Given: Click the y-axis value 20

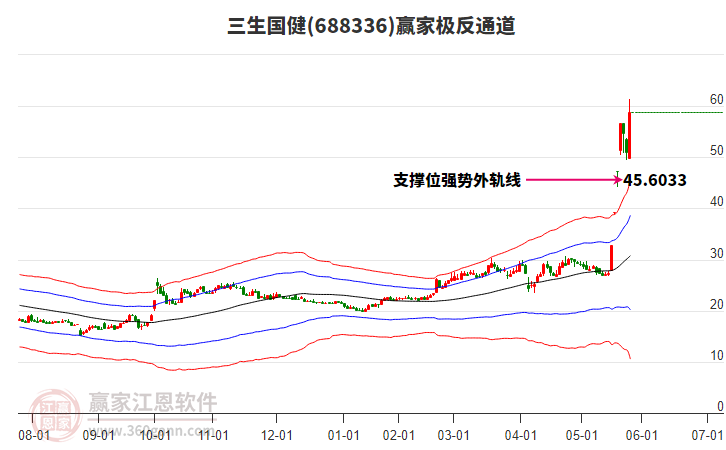Looking at the screenshot, I should point(716,304).
